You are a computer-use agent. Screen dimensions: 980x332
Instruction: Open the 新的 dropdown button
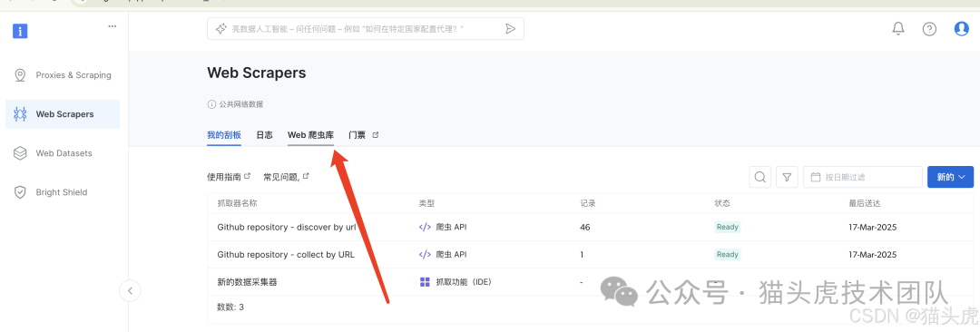click(951, 177)
